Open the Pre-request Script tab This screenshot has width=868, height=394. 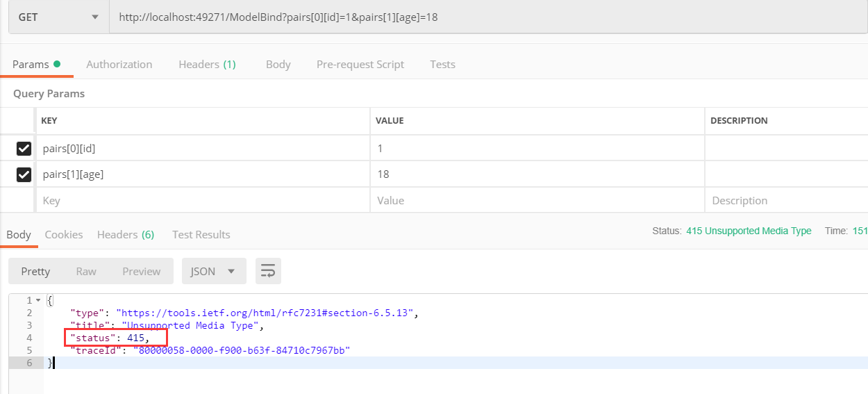tap(360, 64)
